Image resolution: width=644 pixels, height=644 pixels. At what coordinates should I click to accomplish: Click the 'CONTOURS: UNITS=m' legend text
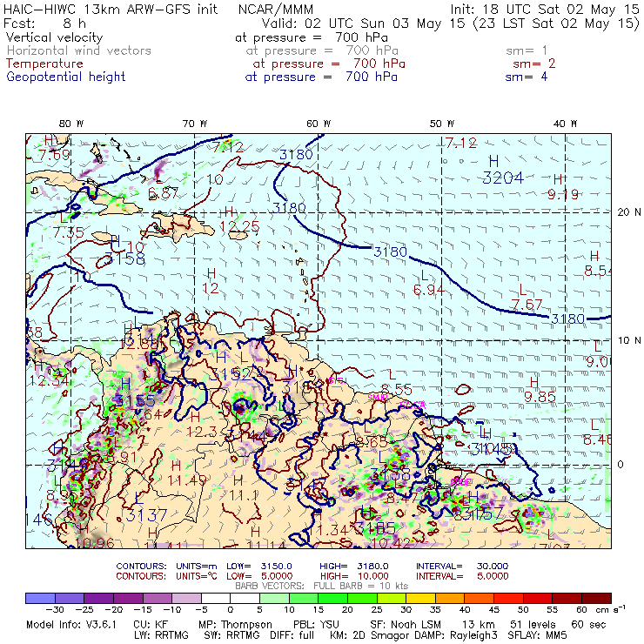(166, 567)
